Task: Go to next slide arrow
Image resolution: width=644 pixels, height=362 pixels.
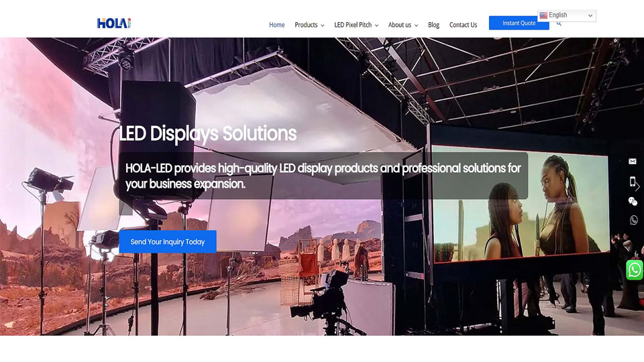Action: [638, 187]
